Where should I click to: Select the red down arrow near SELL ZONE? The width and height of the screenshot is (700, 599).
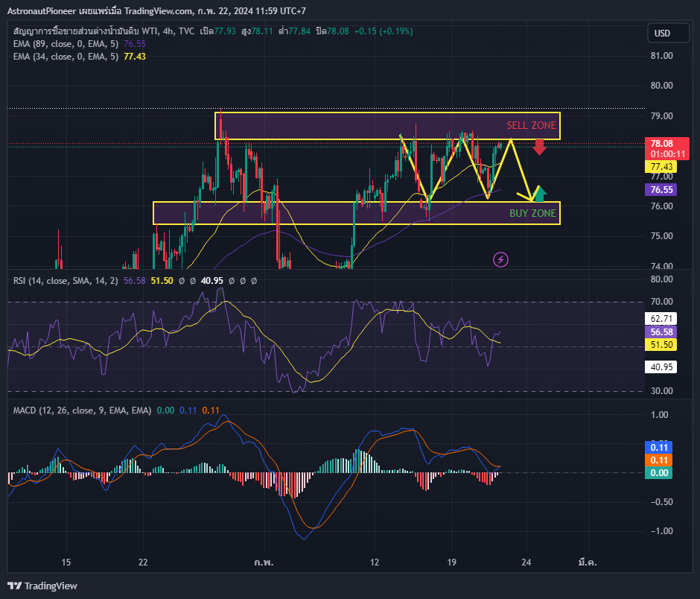[x=539, y=147]
